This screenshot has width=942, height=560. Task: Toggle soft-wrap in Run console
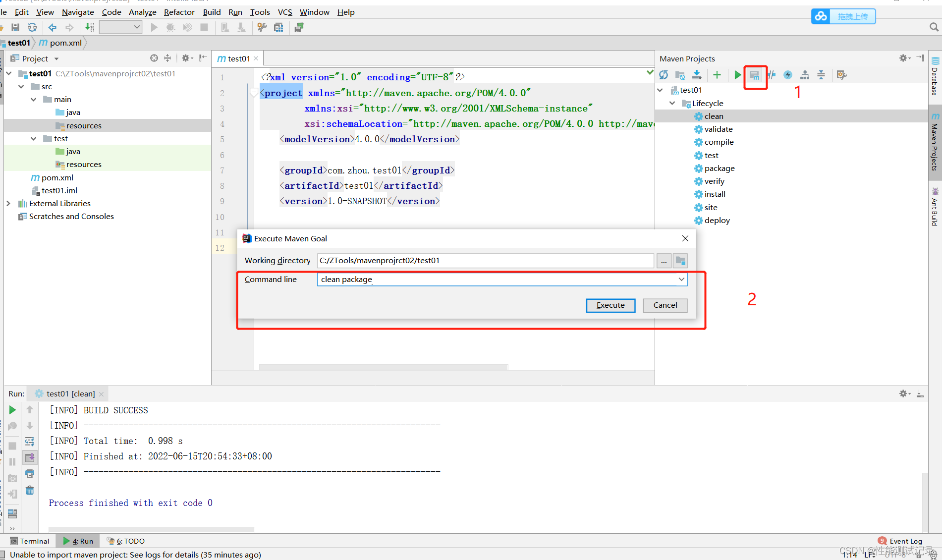coord(30,441)
